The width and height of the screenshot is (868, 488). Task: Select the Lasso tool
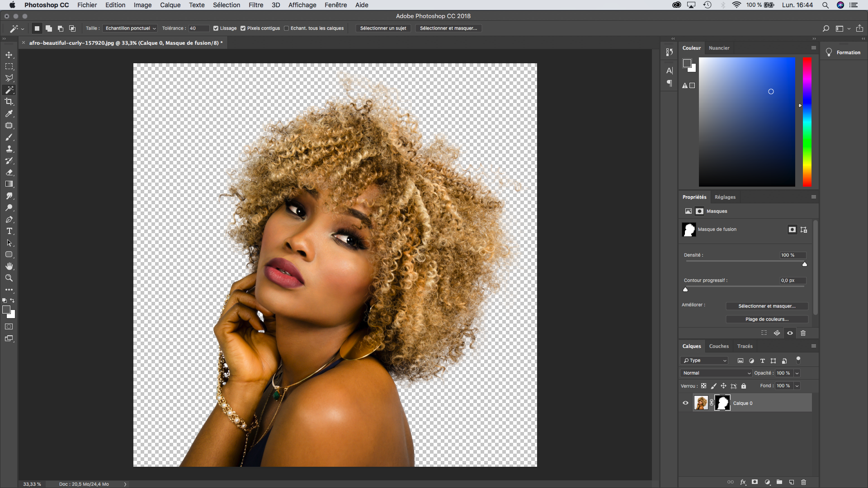tap(9, 78)
